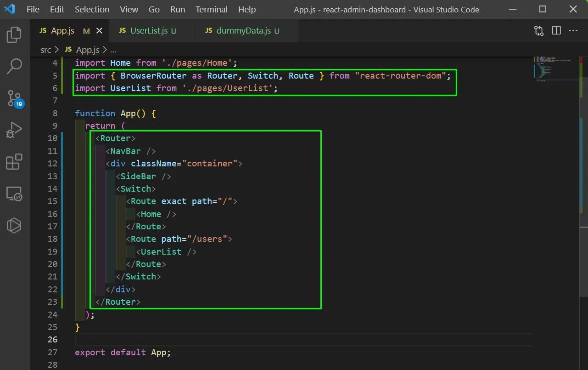Image resolution: width=588 pixels, height=370 pixels.
Task: Click line number 10 in the gutter
Action: pos(53,138)
